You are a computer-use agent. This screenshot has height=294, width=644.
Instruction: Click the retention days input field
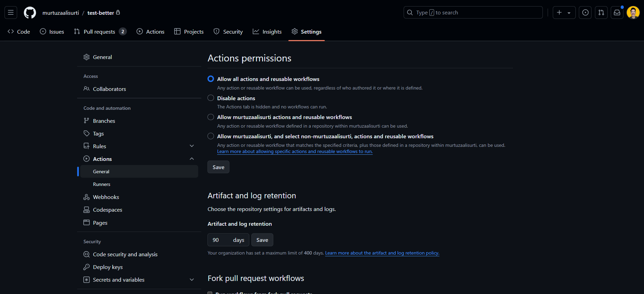(228, 240)
